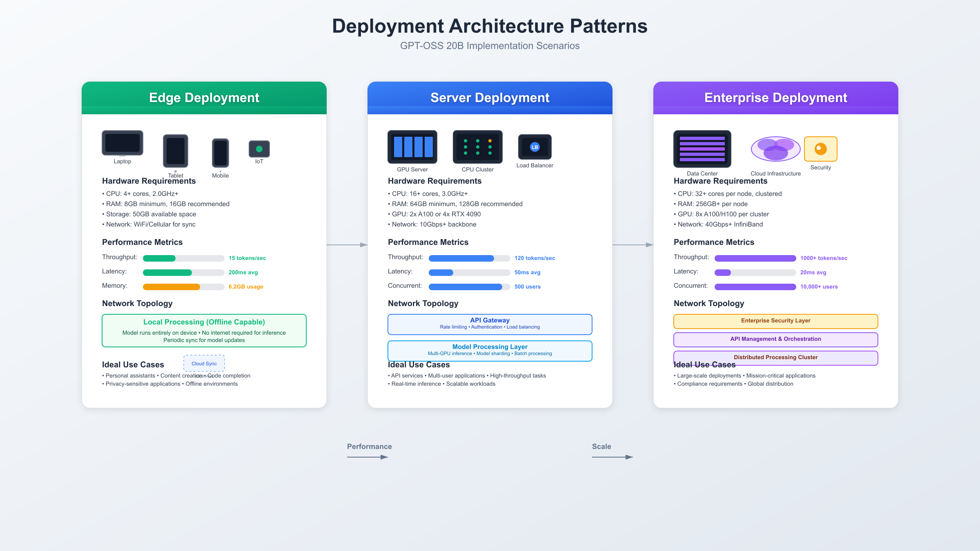The height and width of the screenshot is (551, 980).
Task: Click the IoT device icon
Action: (x=259, y=149)
